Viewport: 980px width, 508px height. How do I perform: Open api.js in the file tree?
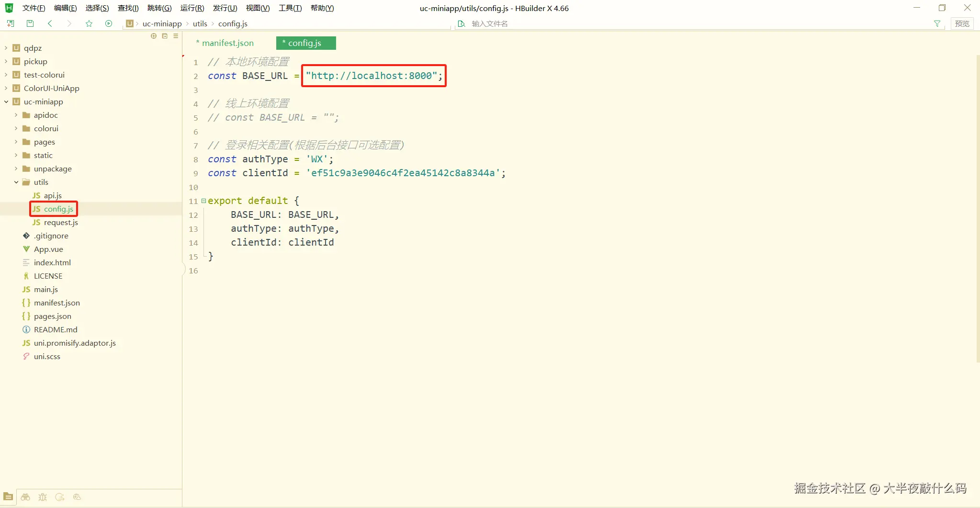click(x=53, y=195)
